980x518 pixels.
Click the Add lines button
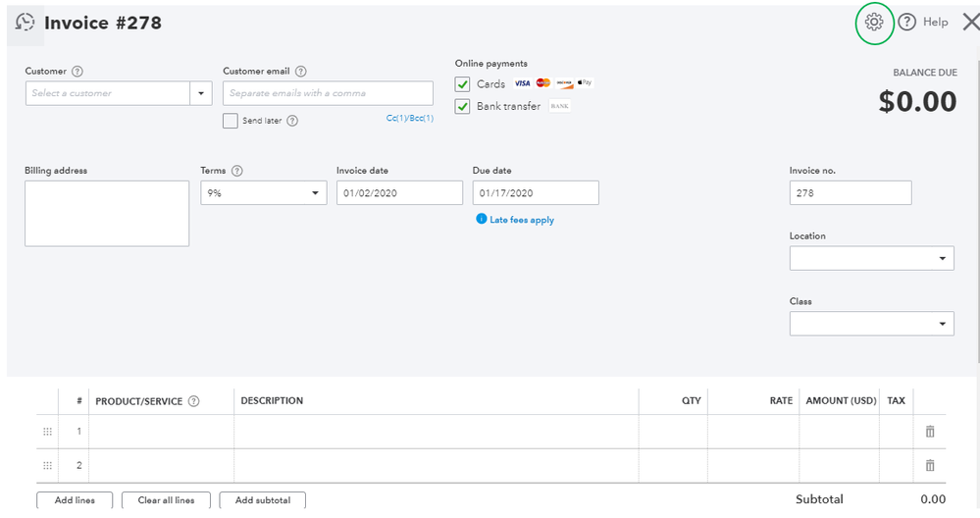pos(75,500)
